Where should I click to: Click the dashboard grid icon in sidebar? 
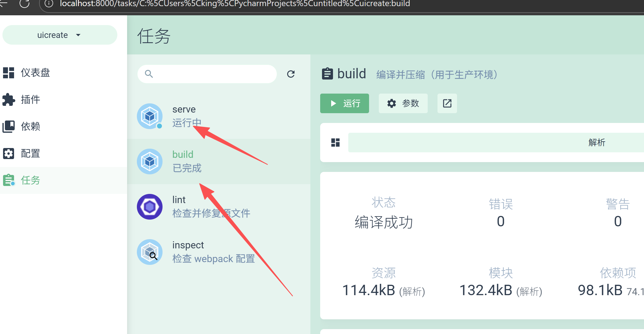pos(9,73)
